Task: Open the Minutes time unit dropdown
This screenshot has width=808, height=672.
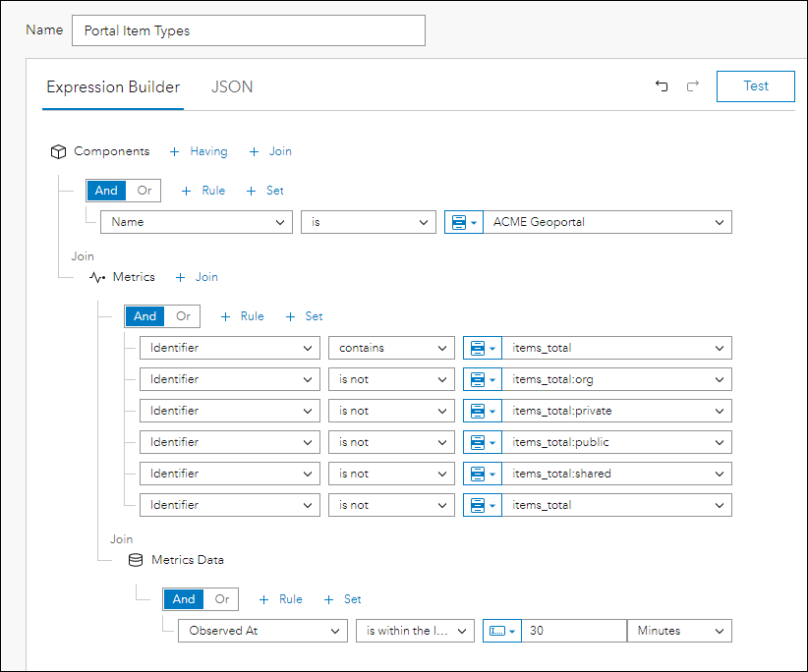Action: point(679,631)
